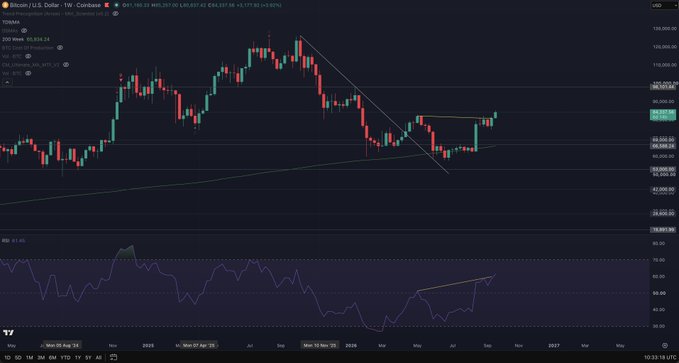Click the 66,588.24 price label

[663, 146]
